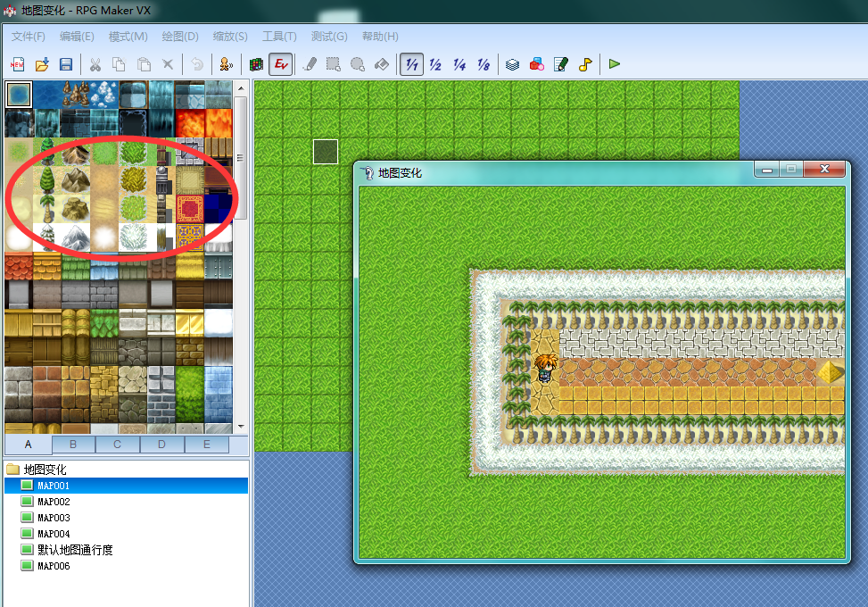Click the highlighted event cursor square on map

pos(326,152)
